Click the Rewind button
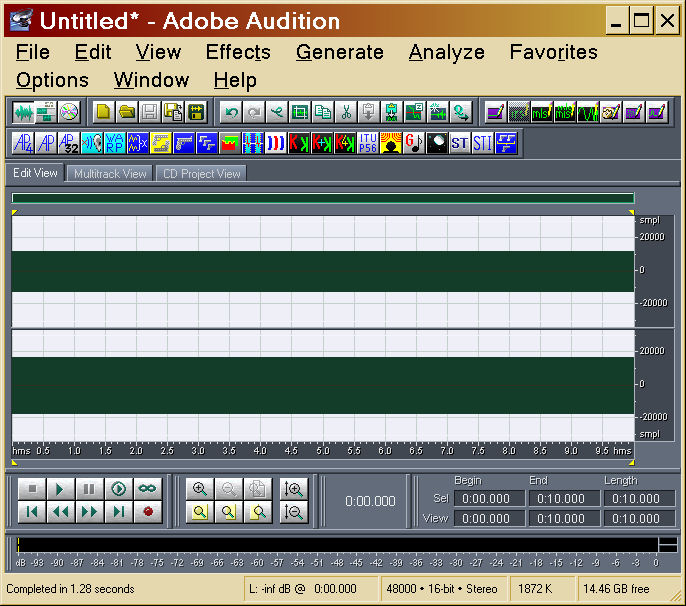This screenshot has width=686, height=606. pyautogui.click(x=61, y=511)
